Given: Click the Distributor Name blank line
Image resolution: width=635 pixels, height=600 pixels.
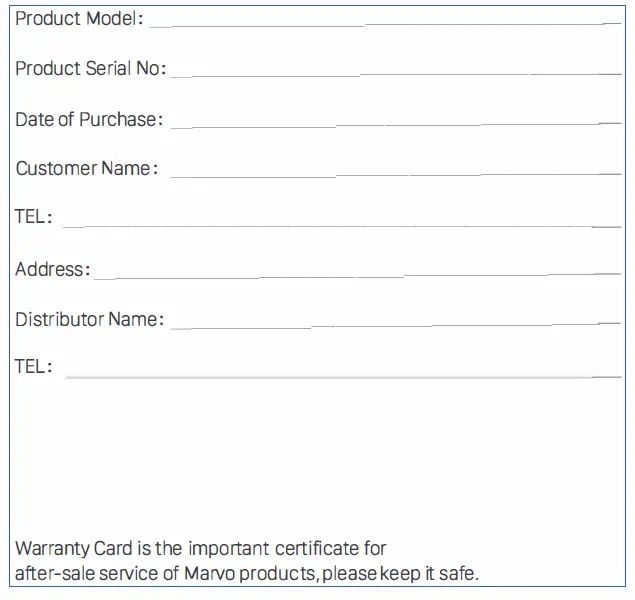Looking at the screenshot, I should (x=395, y=325).
